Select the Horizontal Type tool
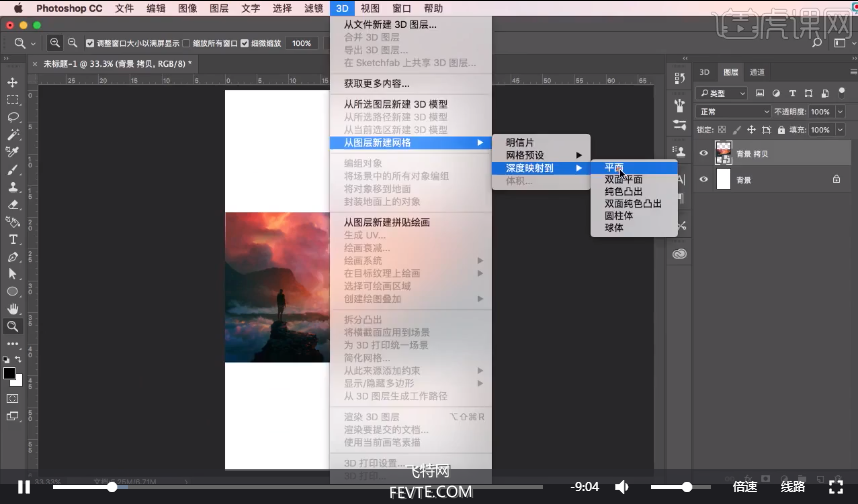This screenshot has width=858, height=504. (x=13, y=240)
